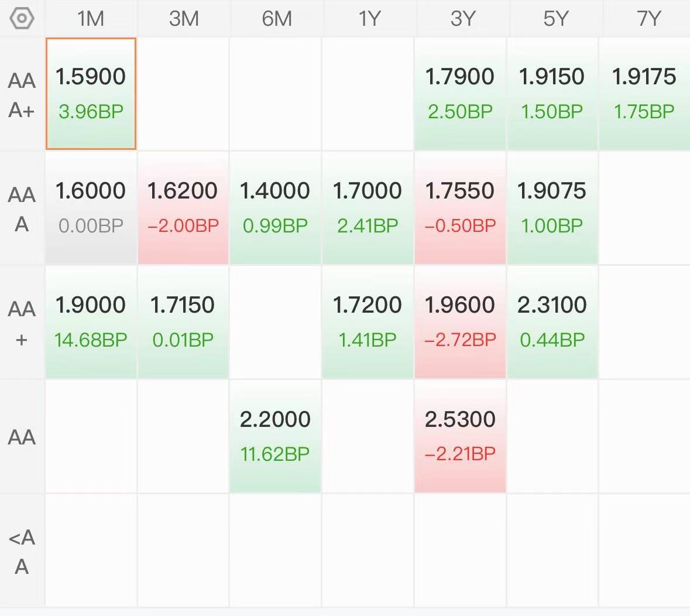
Task: Open the 1.4000 AAA 6M cell
Action: (x=276, y=208)
